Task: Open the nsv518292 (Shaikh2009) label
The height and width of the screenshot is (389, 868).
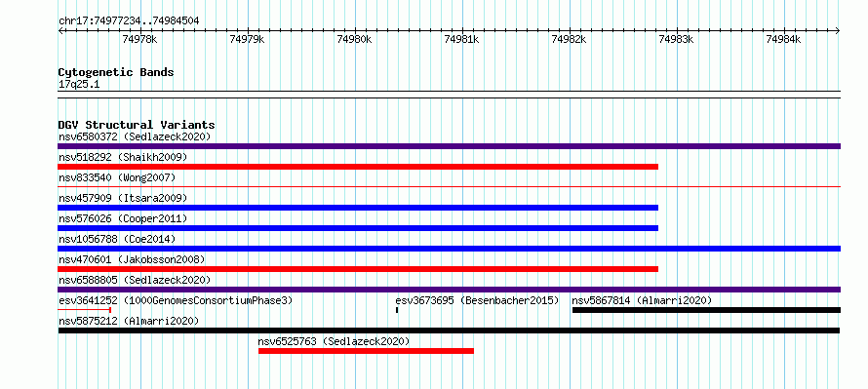Action: point(123,157)
